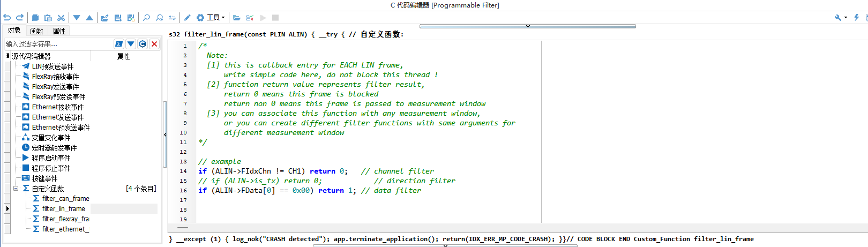Select LIN预发送事件 in the tree

[x=53, y=66]
